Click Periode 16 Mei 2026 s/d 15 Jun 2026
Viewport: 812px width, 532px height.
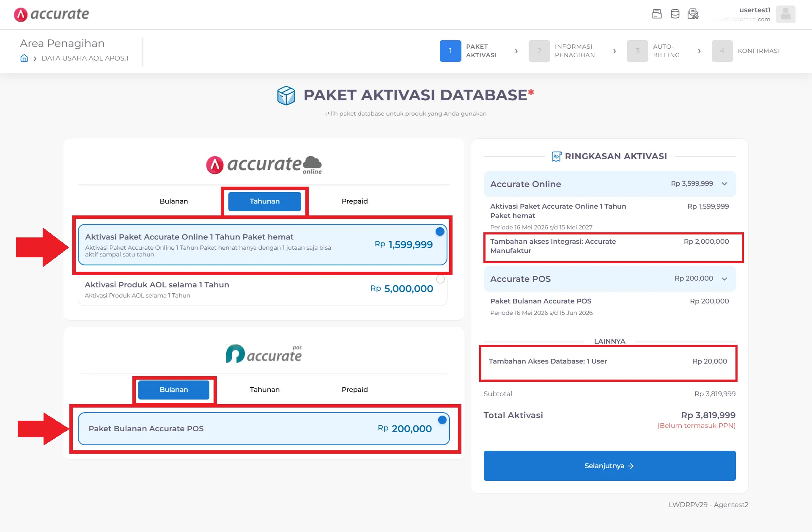pyautogui.click(x=541, y=313)
